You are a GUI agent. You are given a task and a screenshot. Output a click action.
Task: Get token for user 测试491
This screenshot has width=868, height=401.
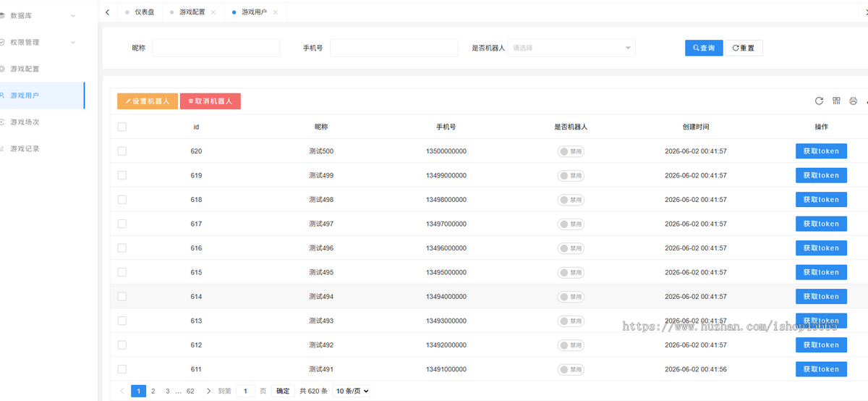(x=821, y=369)
